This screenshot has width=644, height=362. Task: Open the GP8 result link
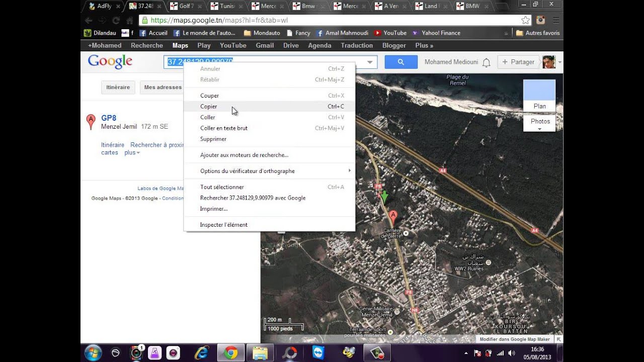point(109,118)
